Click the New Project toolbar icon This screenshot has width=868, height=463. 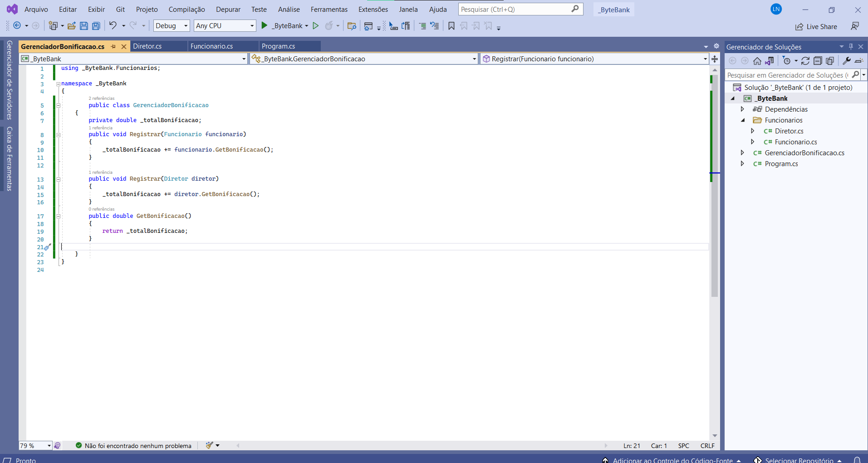click(54, 26)
